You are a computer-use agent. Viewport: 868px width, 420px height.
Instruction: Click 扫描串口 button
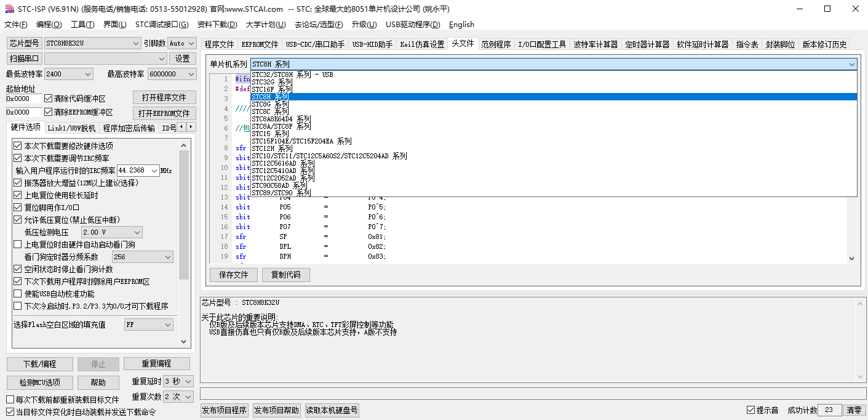[25, 59]
